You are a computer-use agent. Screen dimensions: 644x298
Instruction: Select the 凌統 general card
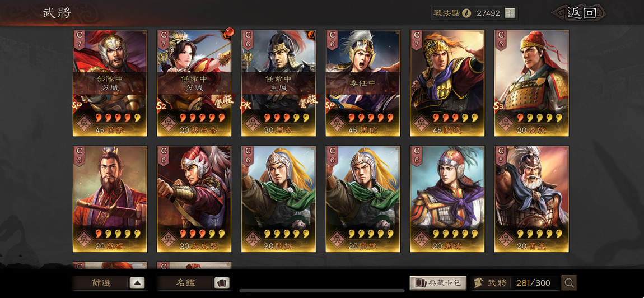(x=531, y=83)
